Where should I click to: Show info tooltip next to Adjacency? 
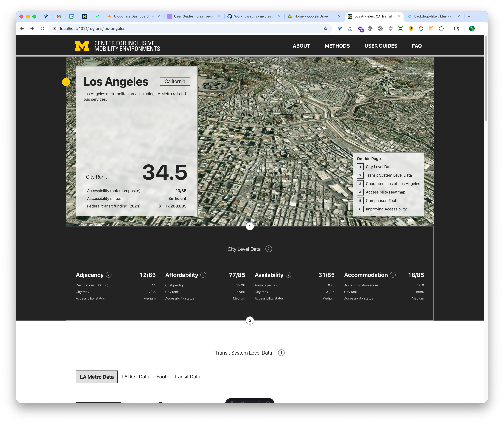coord(109,275)
